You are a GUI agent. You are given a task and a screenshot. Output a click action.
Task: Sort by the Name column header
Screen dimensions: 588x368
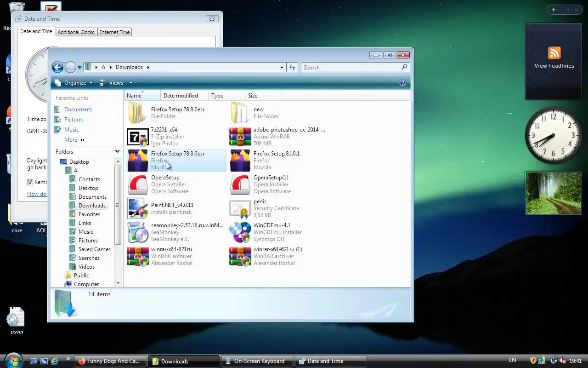tap(142, 96)
